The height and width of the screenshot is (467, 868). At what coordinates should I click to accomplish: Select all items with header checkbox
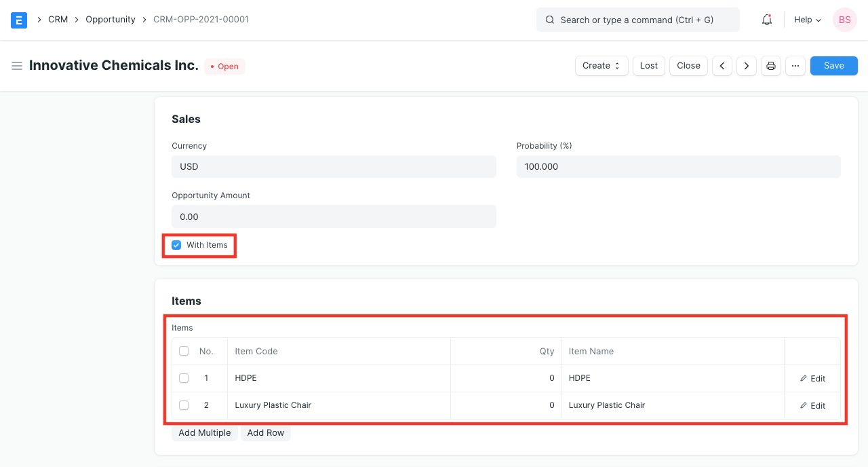(184, 351)
